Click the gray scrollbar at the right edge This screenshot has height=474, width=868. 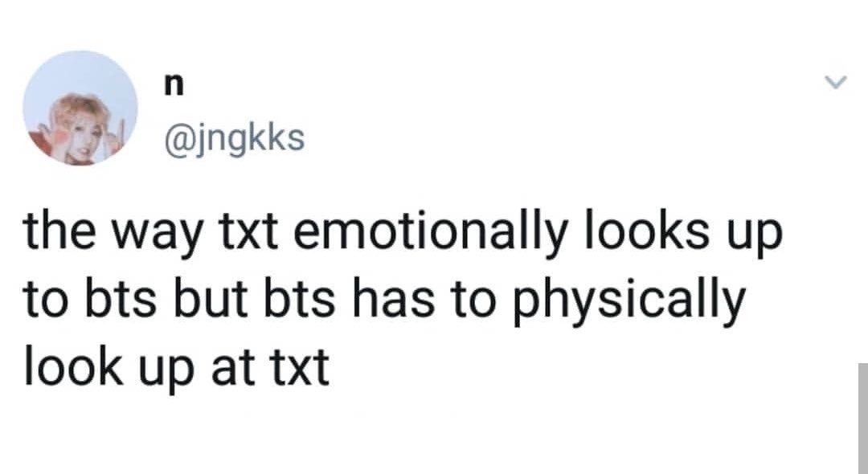coord(863,418)
